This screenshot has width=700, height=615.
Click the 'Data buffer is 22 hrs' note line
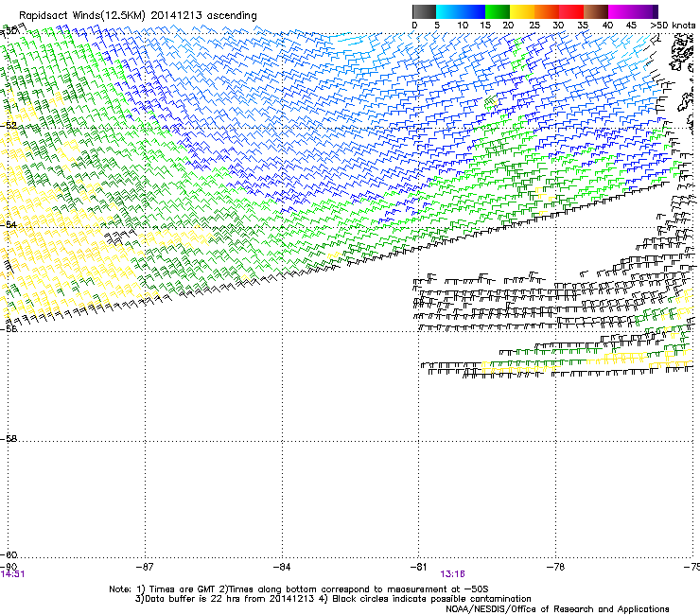[x=333, y=599]
